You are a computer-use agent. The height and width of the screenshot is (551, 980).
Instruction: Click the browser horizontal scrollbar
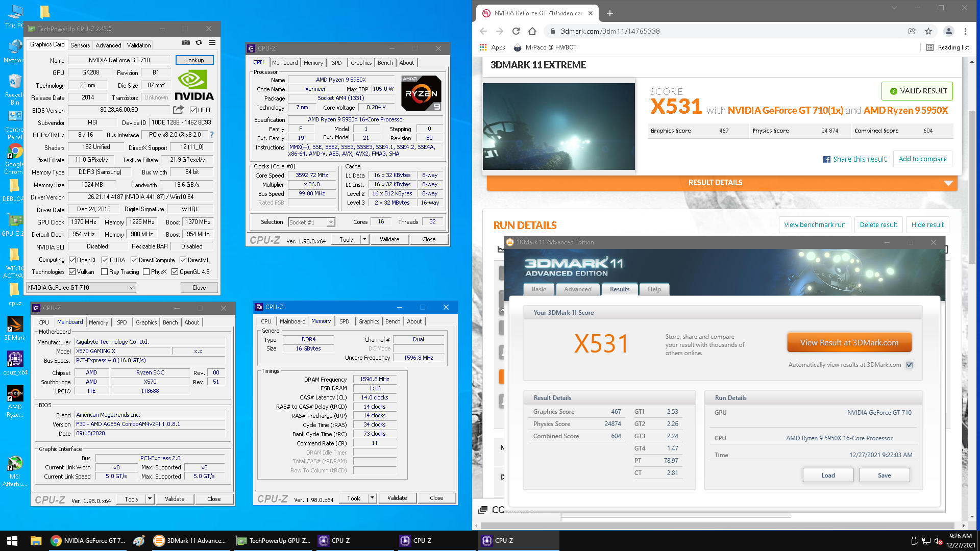pos(717,525)
